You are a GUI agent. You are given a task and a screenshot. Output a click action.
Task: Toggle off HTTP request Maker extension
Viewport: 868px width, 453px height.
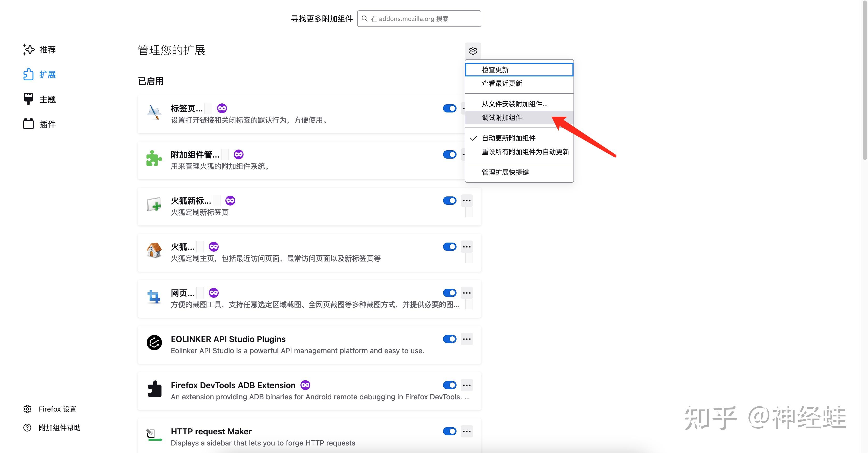450,431
